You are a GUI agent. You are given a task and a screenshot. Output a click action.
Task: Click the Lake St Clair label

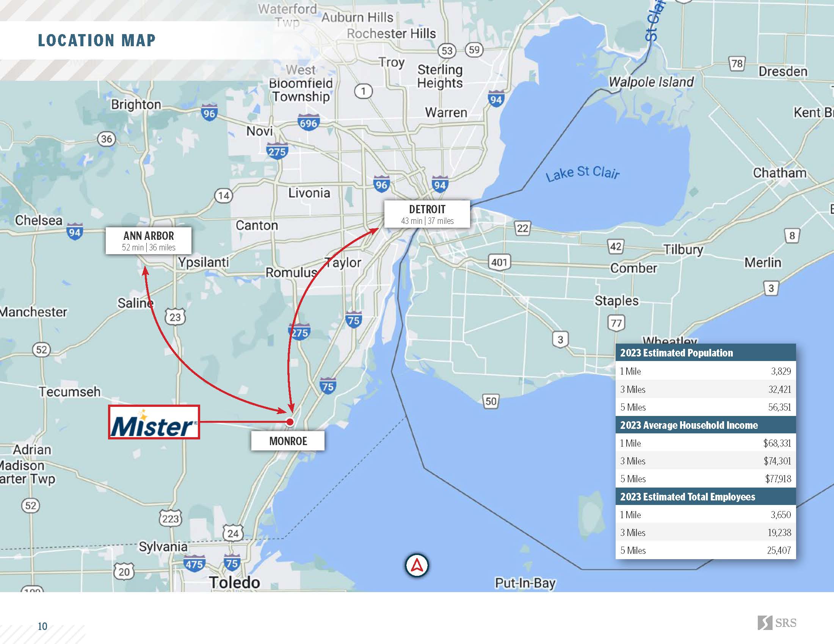pyautogui.click(x=582, y=173)
